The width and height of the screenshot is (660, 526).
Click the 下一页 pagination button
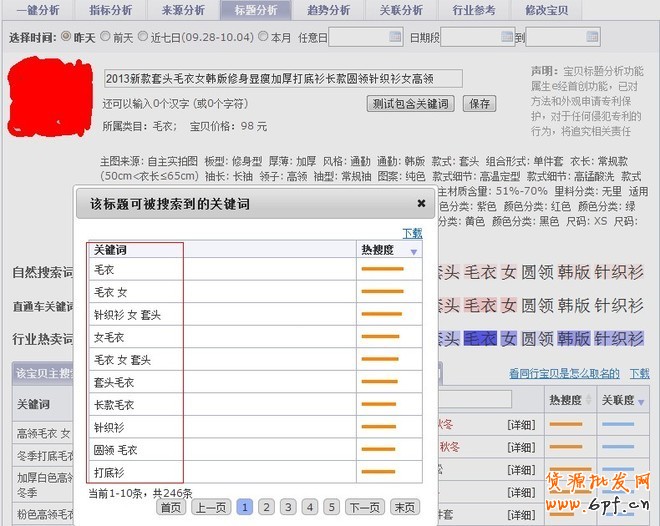(x=364, y=507)
